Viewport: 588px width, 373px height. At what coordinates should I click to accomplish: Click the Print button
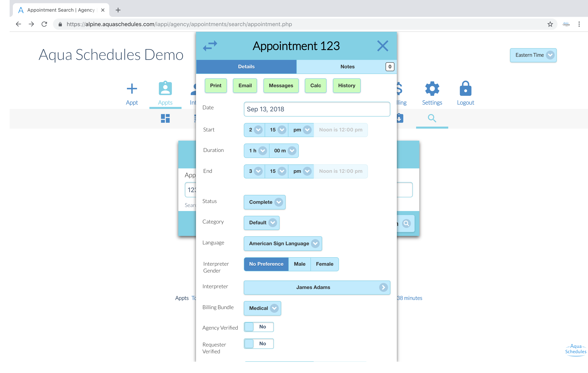coord(216,86)
